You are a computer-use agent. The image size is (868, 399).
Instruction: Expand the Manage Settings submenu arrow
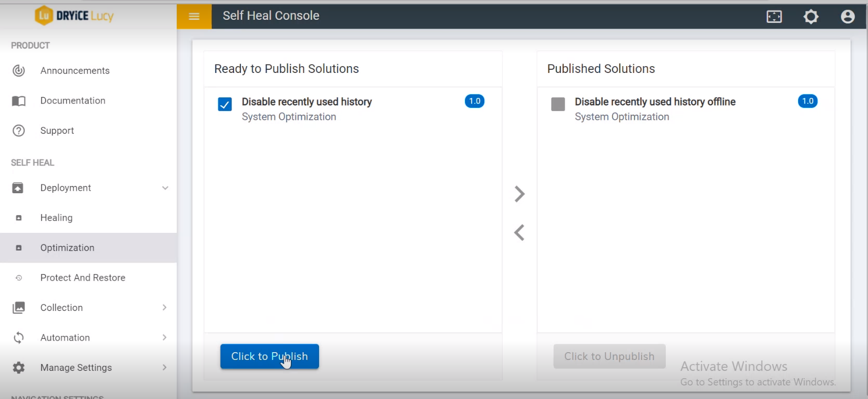click(165, 368)
